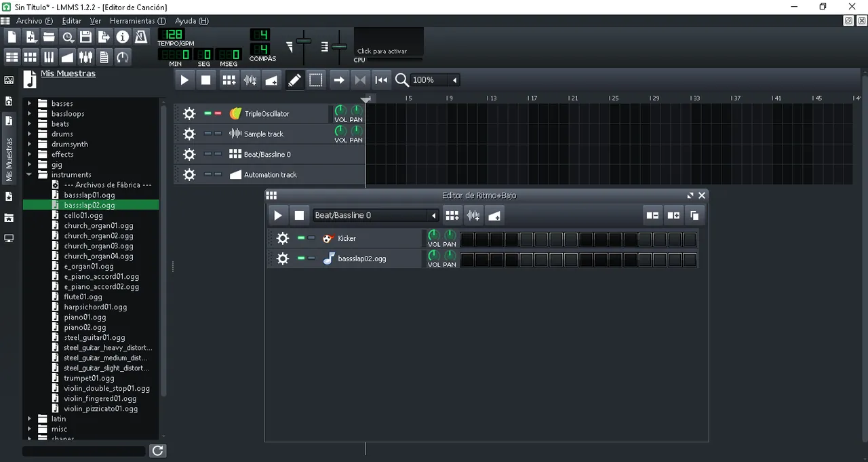Viewport: 868px width, 462px height.
Task: Toggle mute on Automation track
Action: tap(208, 175)
